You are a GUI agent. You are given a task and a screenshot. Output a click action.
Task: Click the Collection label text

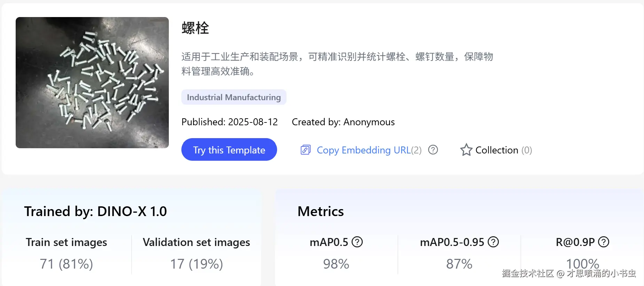click(x=497, y=150)
